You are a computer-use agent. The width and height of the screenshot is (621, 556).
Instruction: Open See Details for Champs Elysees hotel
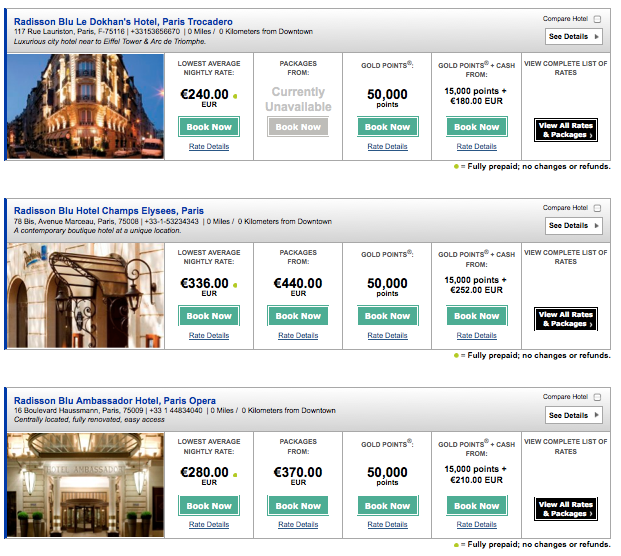click(574, 226)
